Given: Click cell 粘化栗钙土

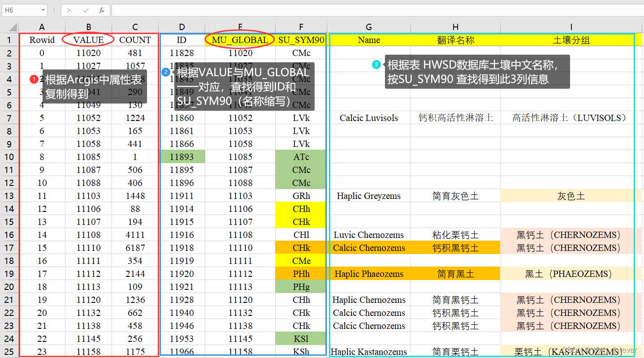Looking at the screenshot, I should pos(456,235).
